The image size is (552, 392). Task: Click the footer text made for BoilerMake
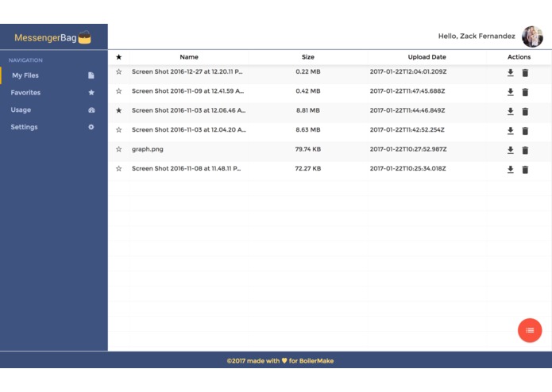280,361
